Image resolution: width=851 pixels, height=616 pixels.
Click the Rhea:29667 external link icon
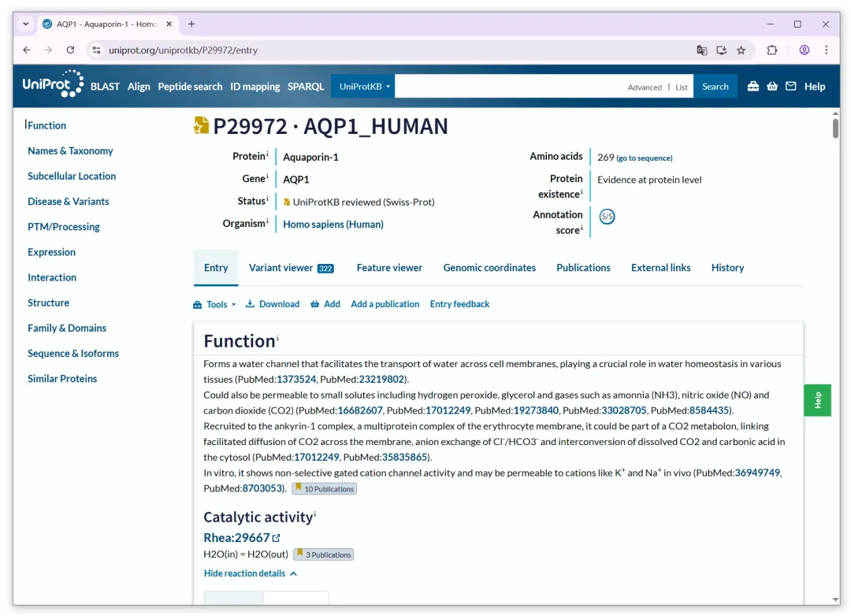(x=277, y=538)
